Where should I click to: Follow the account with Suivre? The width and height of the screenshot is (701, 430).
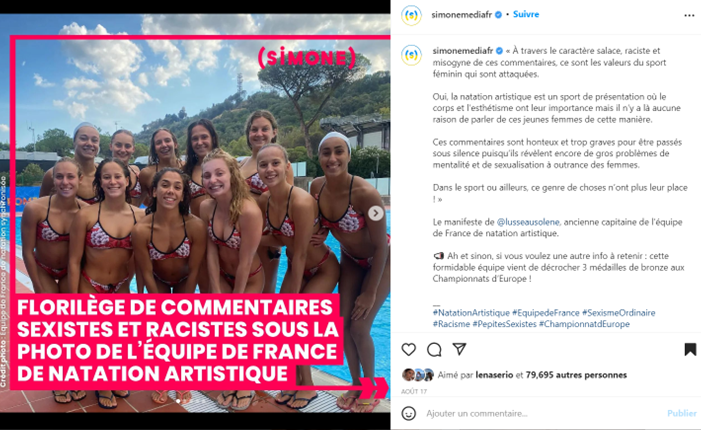[526, 14]
